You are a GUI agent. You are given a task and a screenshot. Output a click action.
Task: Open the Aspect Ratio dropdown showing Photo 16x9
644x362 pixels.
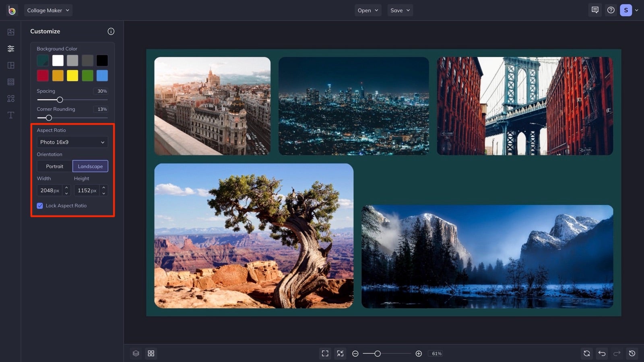tap(72, 142)
